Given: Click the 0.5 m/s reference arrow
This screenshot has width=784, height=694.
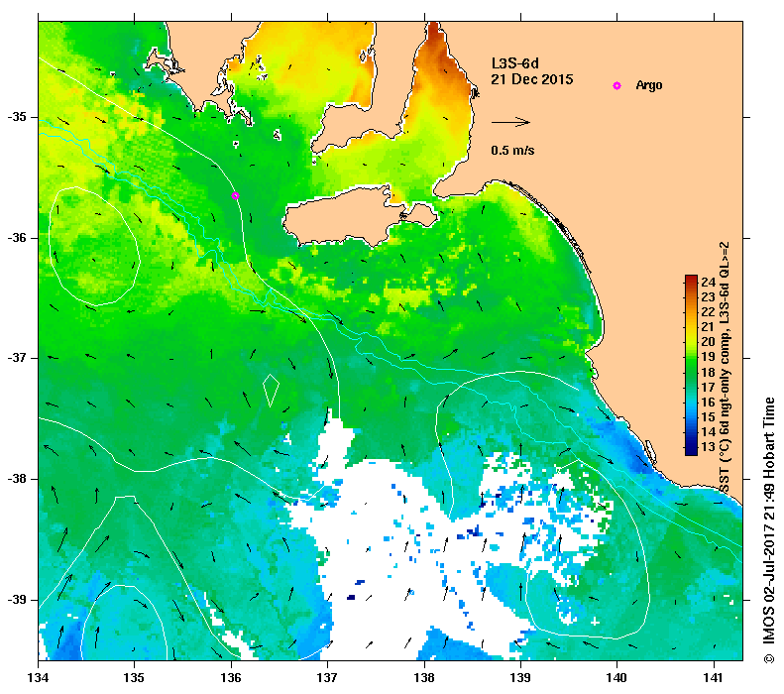Looking at the screenshot, I should [x=510, y=122].
